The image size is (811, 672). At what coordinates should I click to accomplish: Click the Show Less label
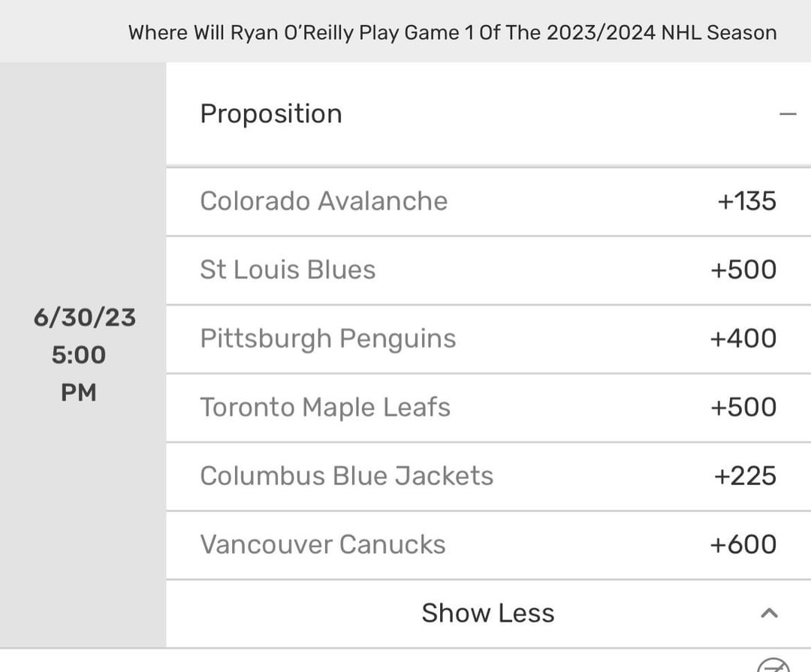click(487, 613)
